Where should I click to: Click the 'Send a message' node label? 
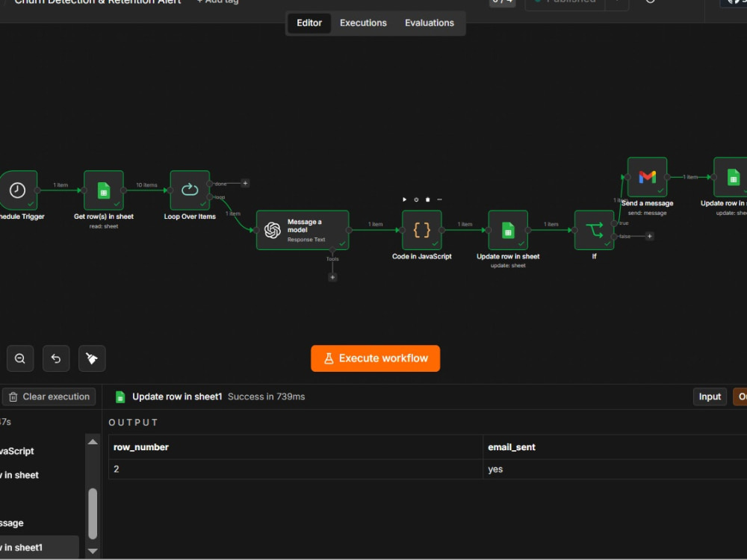(647, 203)
